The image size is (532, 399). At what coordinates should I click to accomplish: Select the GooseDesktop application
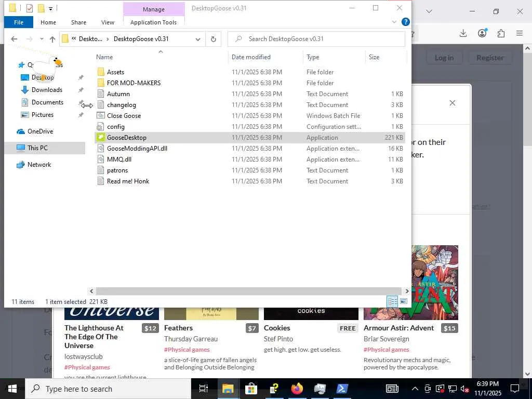click(x=127, y=137)
